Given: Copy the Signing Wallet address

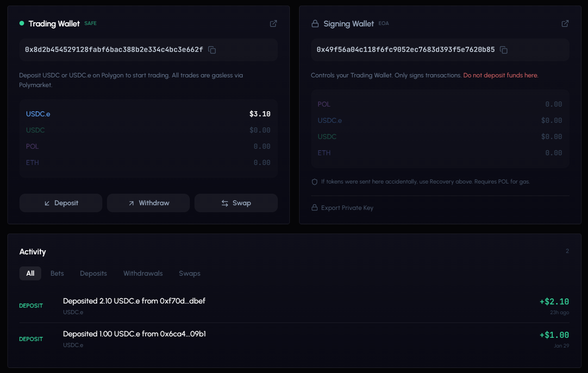Looking at the screenshot, I should (503, 50).
